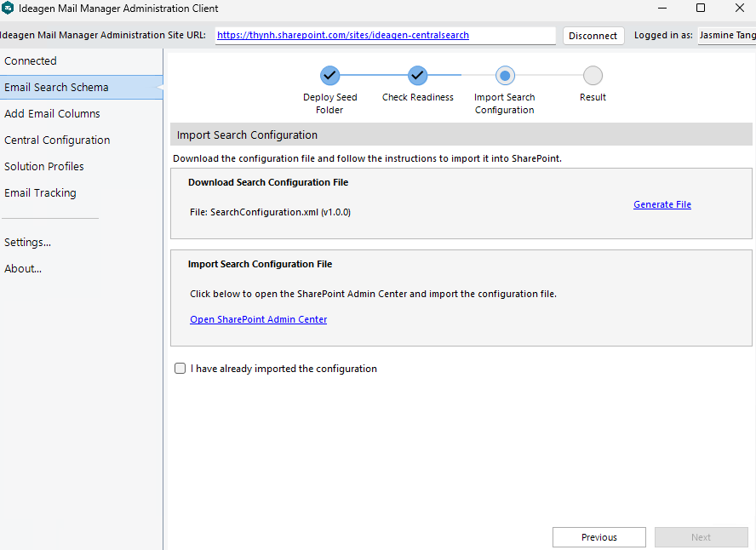
Task: Click the greyed-out Next button
Action: [701, 537]
